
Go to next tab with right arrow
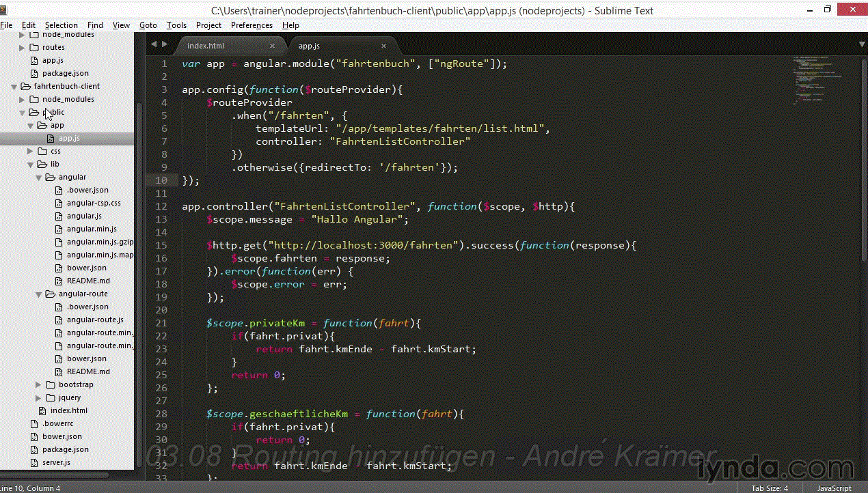click(164, 44)
